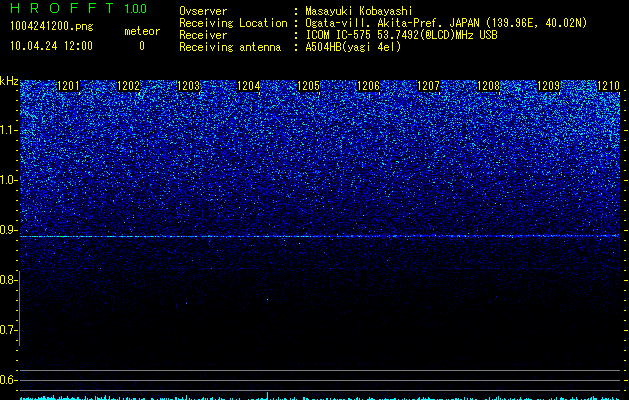Click the kHz axis unit label
The image size is (629, 400).
coord(9,81)
